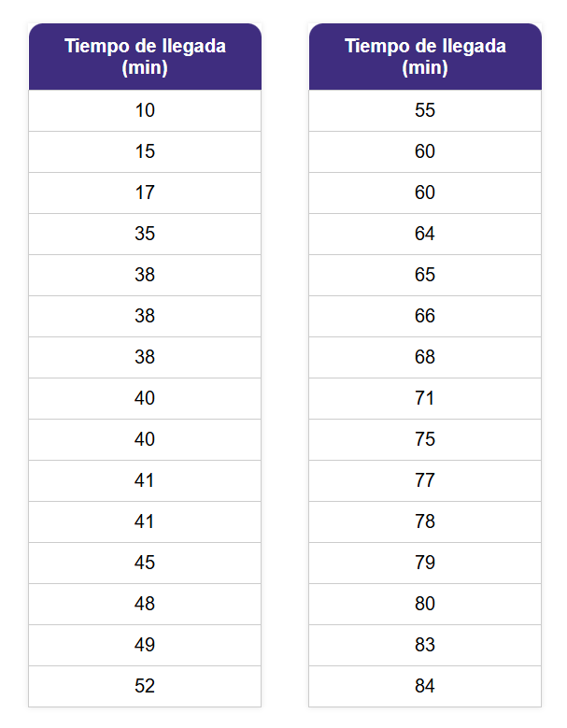Click the cell showing 75
This screenshot has height=728, width=567.
(x=425, y=439)
